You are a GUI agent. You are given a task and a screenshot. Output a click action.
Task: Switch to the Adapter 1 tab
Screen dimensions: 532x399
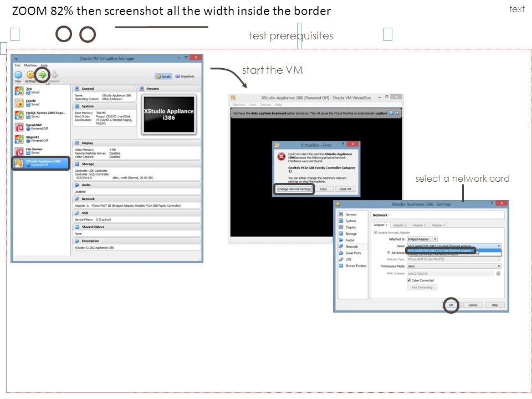(380, 225)
